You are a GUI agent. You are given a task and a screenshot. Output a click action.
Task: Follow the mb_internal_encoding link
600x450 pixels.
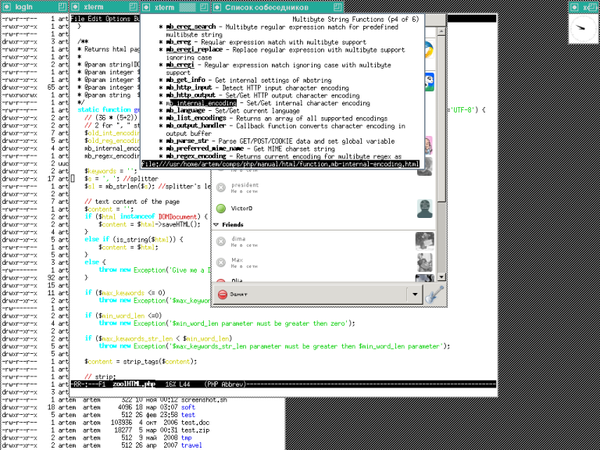(x=196, y=102)
